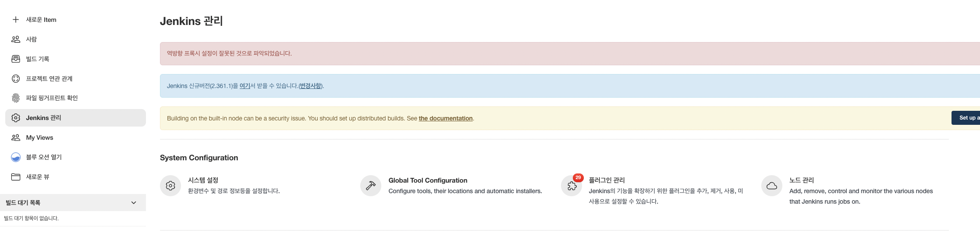Viewport: 980px width, 233px height.
Task: Open Global Tool Configuration link
Action: (x=428, y=180)
